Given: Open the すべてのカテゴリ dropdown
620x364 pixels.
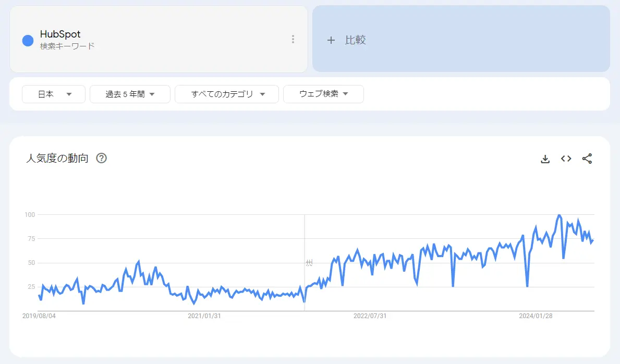Looking at the screenshot, I should [227, 94].
